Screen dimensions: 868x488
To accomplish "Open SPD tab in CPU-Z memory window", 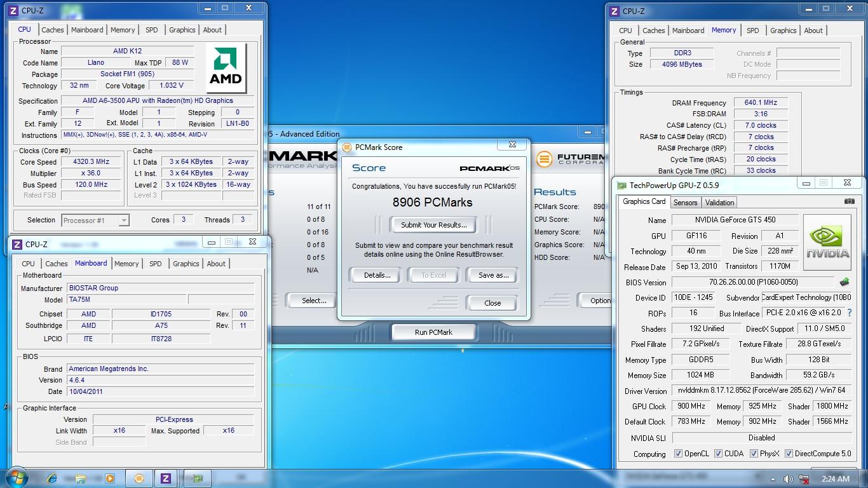I will [752, 30].
